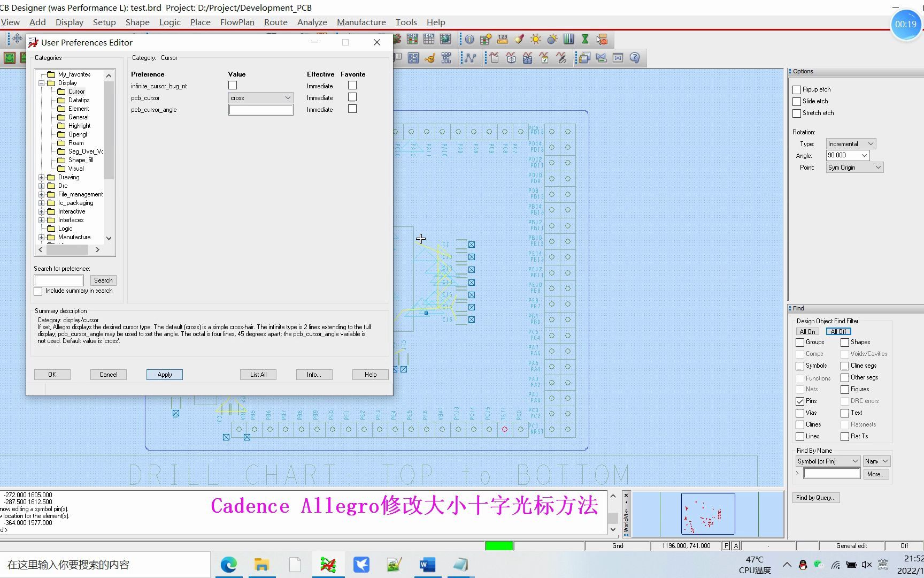Image resolution: width=924 pixels, height=578 pixels.
Task: Open toolbar Help with the question mark icon
Action: [635, 58]
